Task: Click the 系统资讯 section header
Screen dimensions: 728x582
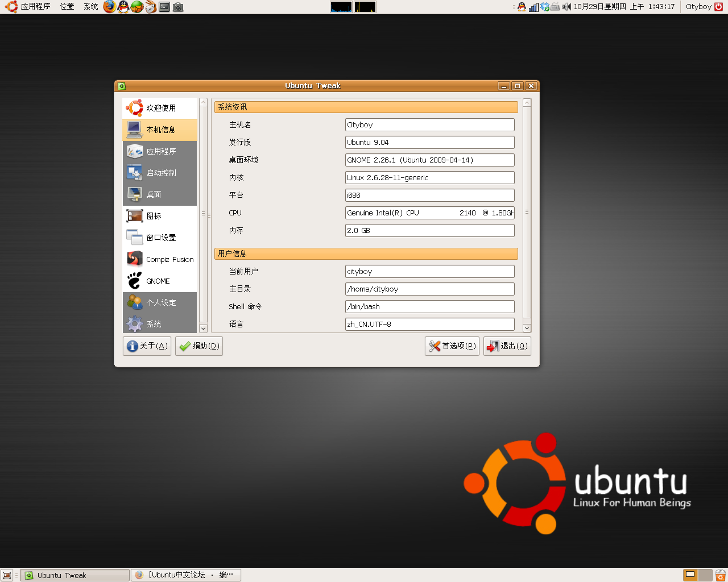Action: [366, 107]
